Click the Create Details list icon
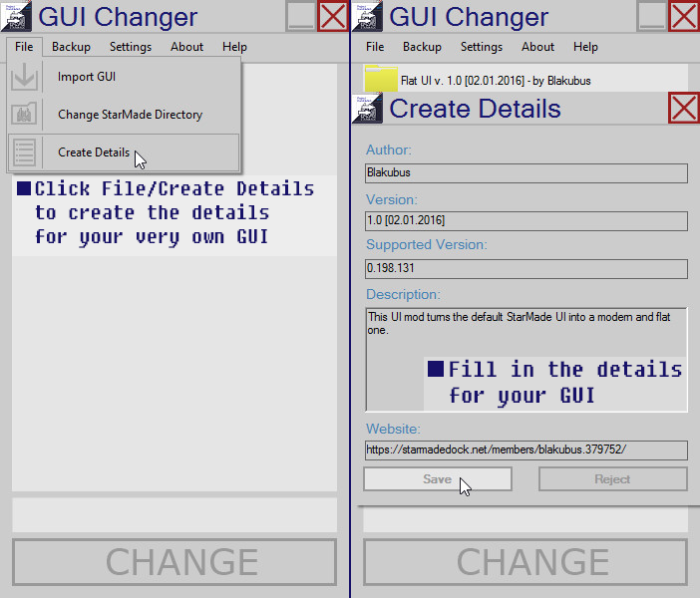 pyautogui.click(x=24, y=152)
